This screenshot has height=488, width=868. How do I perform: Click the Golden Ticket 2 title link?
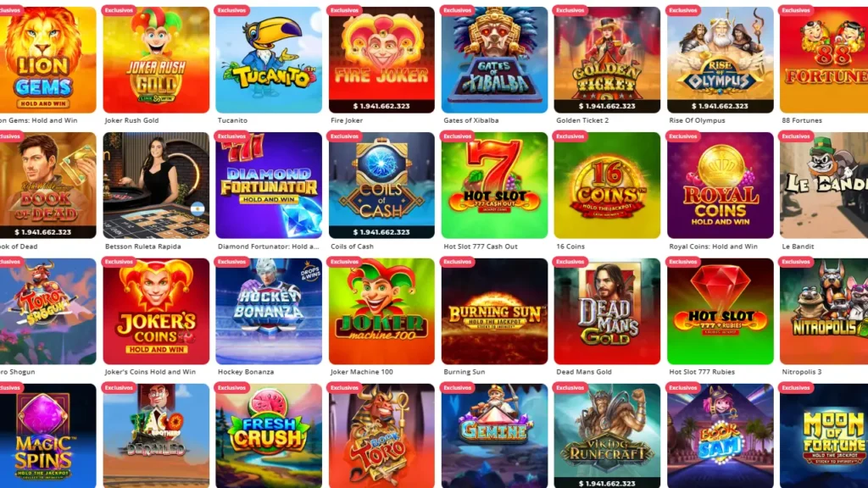click(582, 120)
